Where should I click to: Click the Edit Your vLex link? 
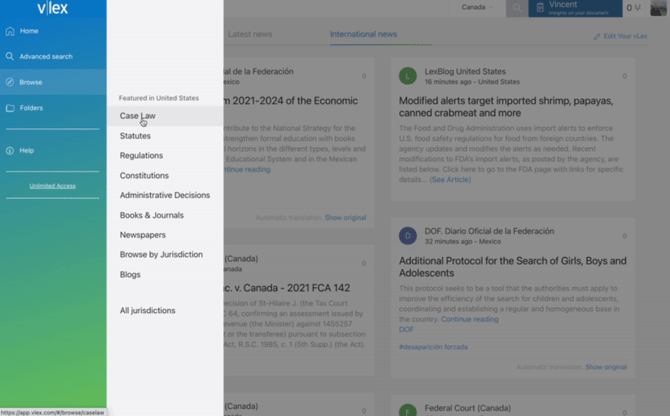625,36
